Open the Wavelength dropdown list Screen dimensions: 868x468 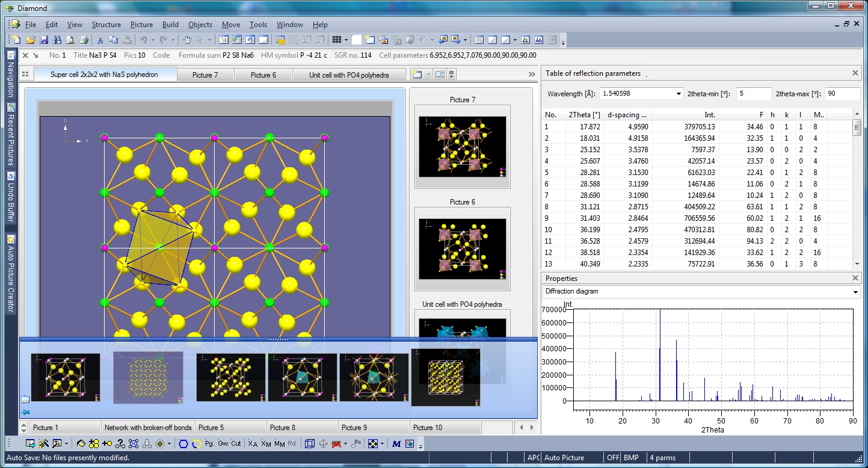[678, 94]
